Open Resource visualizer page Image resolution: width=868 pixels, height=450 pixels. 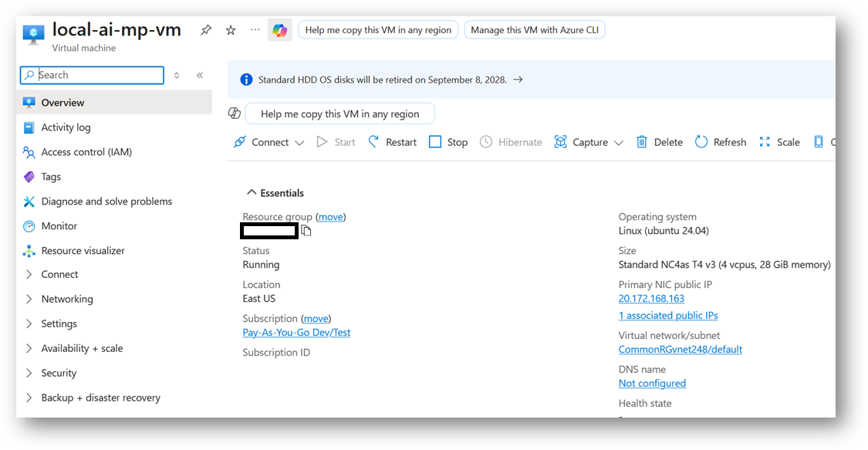click(x=83, y=250)
